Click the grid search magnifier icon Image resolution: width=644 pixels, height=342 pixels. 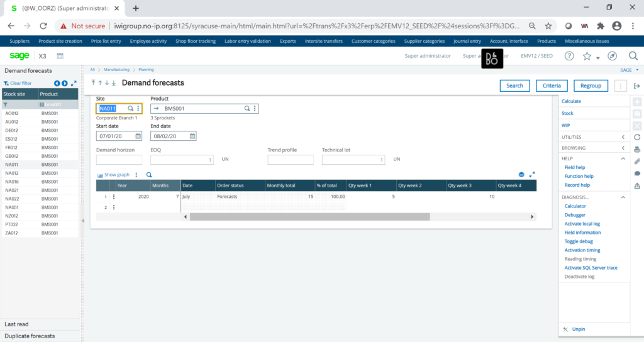(149, 175)
